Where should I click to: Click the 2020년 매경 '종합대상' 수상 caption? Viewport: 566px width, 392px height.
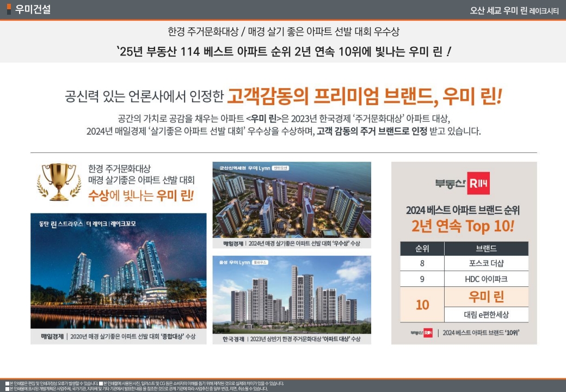point(119,336)
